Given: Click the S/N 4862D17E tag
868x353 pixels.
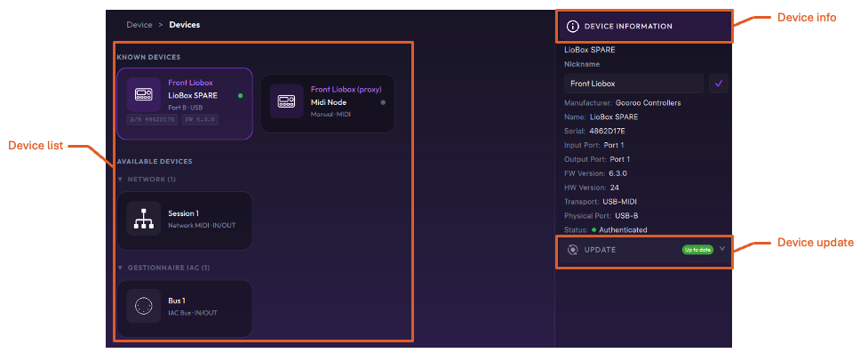Looking at the screenshot, I should pyautogui.click(x=152, y=119).
